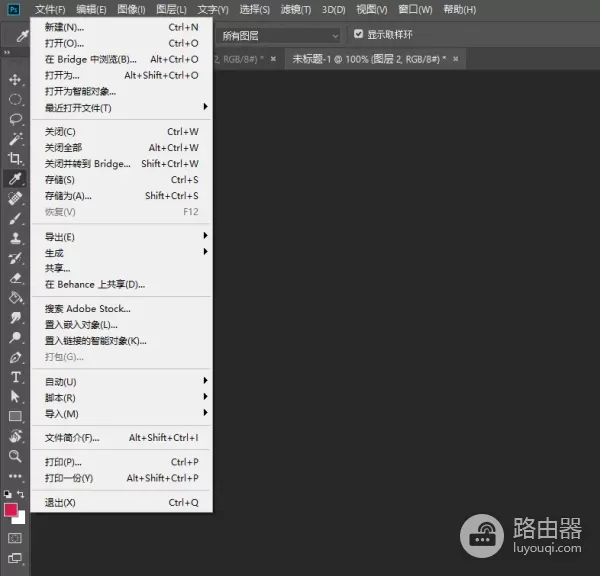Click the red foreground color swatch
600x576 pixels.
pos(10,509)
